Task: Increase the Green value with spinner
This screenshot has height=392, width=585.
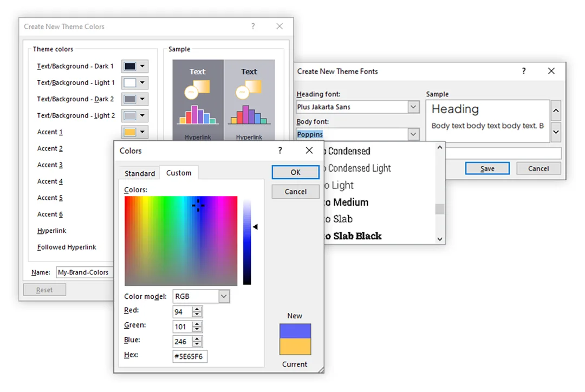Action: [197, 324]
